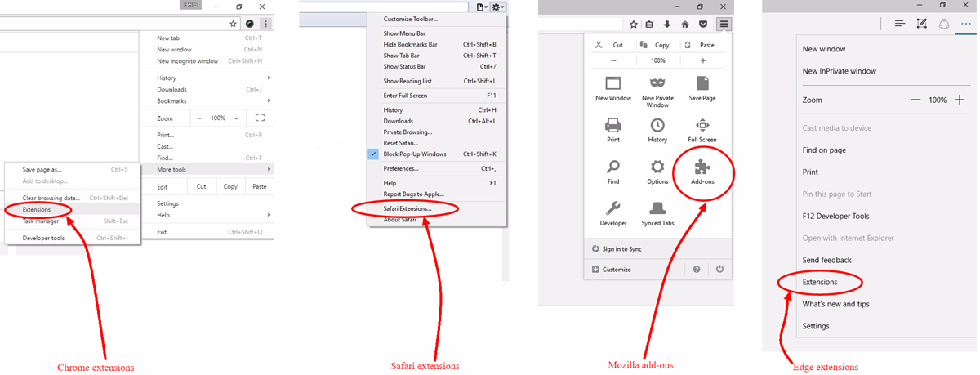Open Edge's Hub lines icon

tap(900, 25)
